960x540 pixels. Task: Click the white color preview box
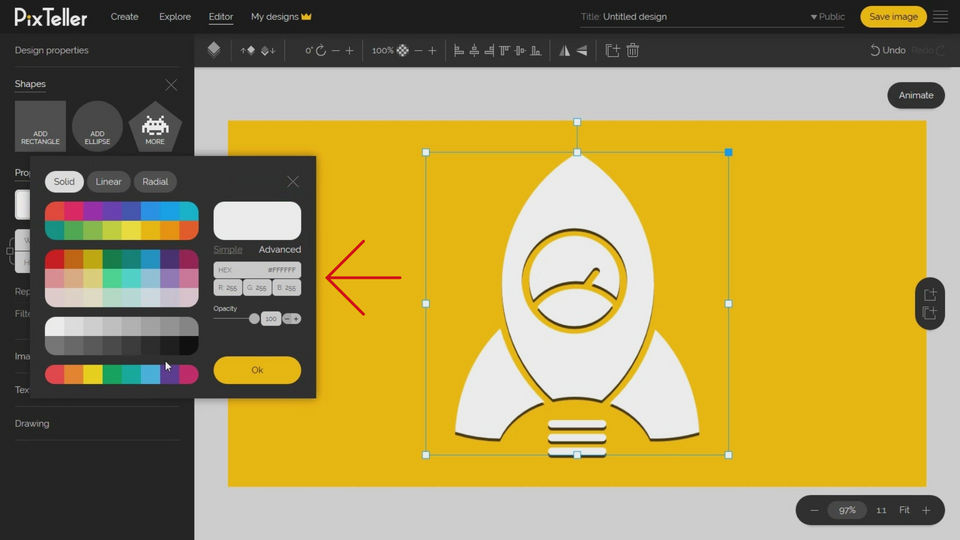pyautogui.click(x=257, y=220)
